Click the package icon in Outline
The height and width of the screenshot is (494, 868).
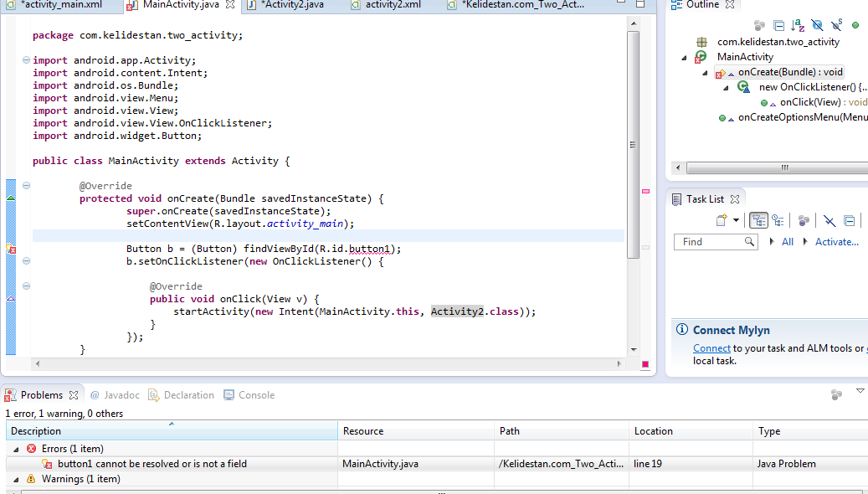(x=701, y=42)
